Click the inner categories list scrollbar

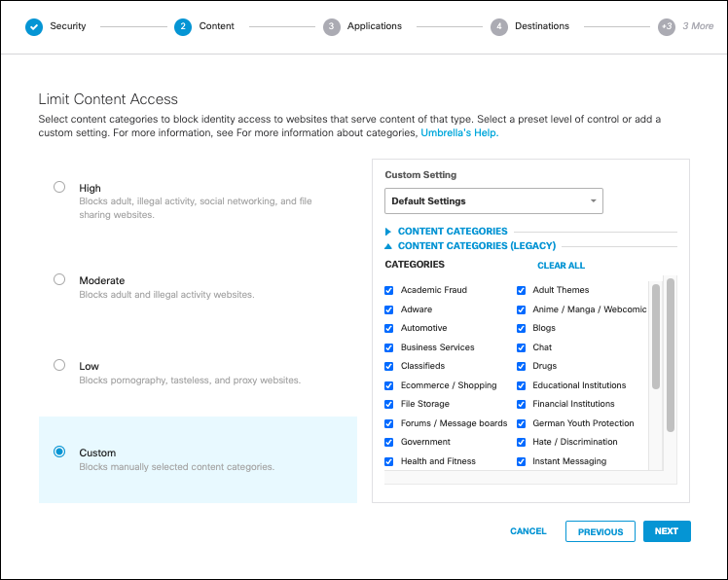coord(656,336)
